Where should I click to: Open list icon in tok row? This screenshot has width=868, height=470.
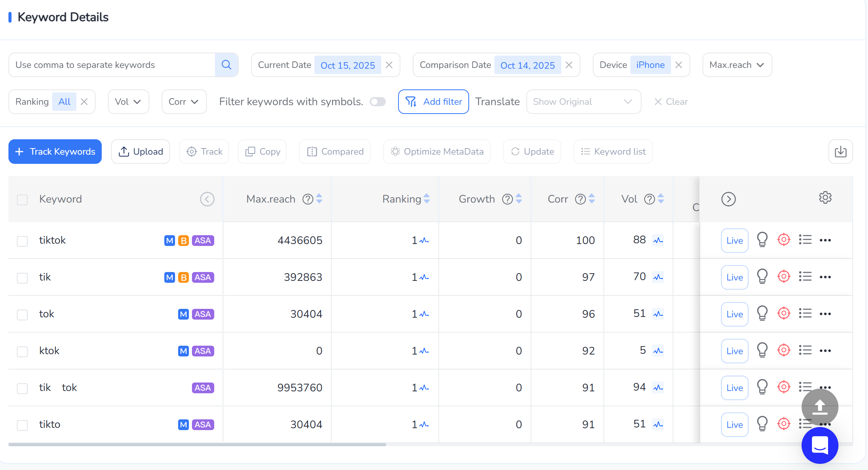805,314
